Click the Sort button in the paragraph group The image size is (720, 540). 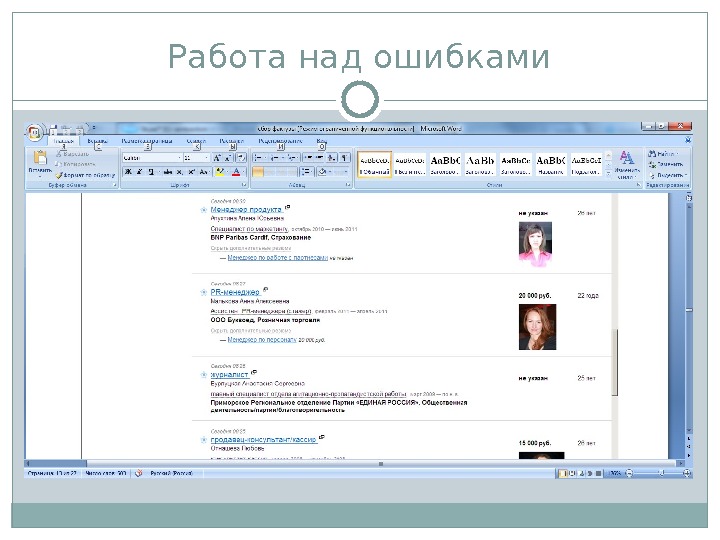click(332, 158)
